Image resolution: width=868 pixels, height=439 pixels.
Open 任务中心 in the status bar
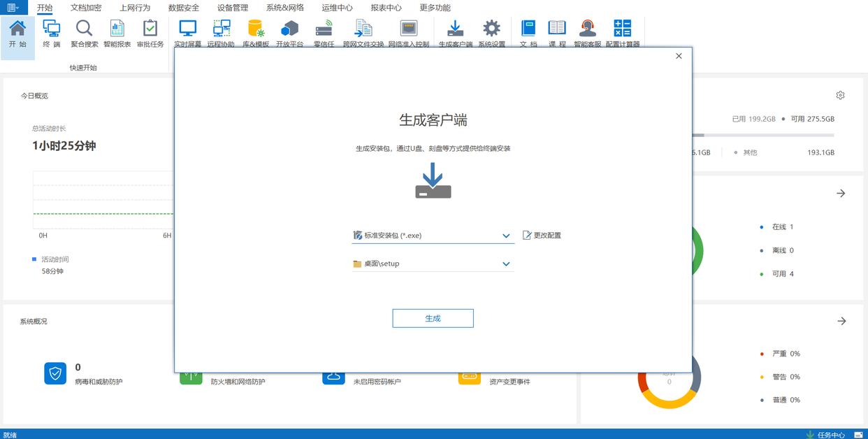pyautogui.click(x=825, y=434)
